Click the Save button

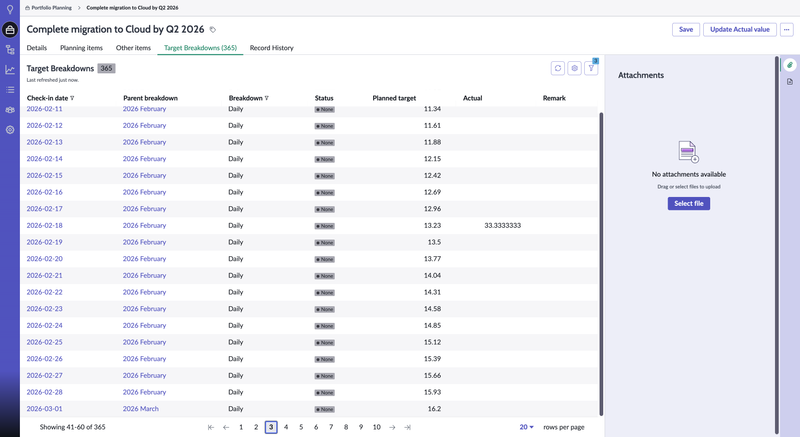[x=686, y=29]
